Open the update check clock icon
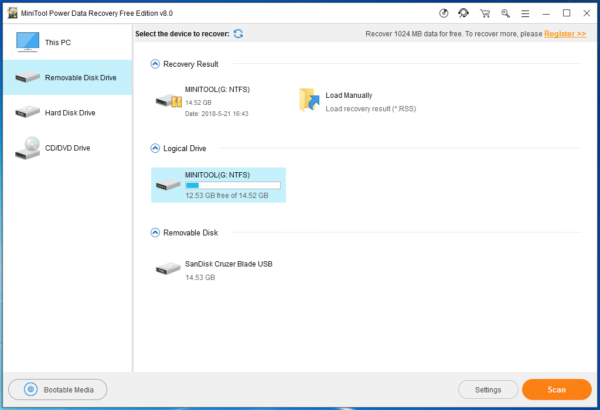The width and height of the screenshot is (600, 410). tap(443, 13)
